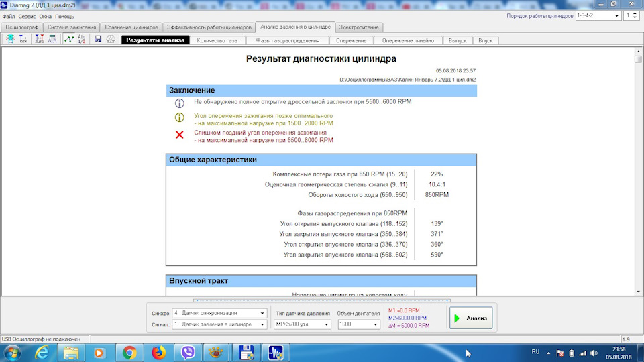644x362 pixels.
Task: Open the Сервис menu
Action: click(x=27, y=17)
